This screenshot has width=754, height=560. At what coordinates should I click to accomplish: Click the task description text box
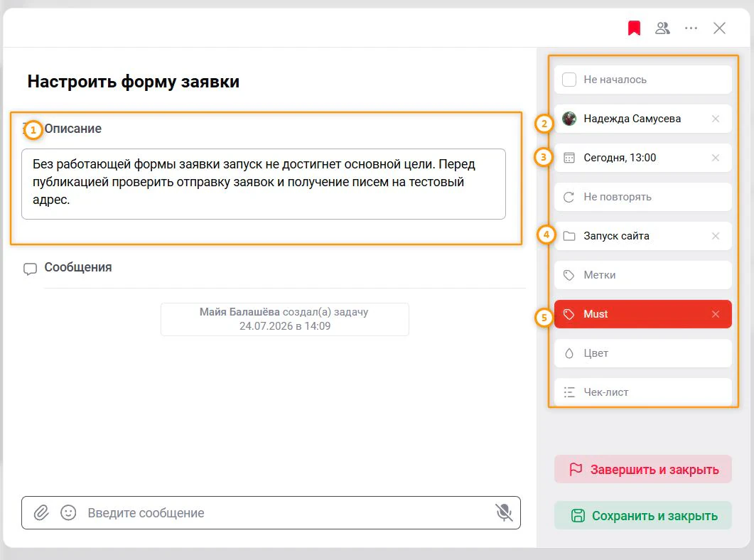(264, 183)
